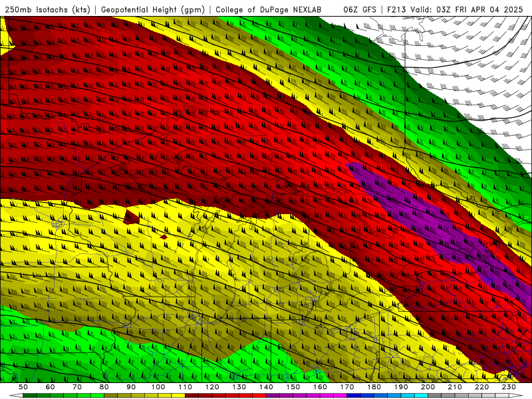Select the '06Z GFS' model run label
The height and width of the screenshot is (399, 532).
[360, 10]
